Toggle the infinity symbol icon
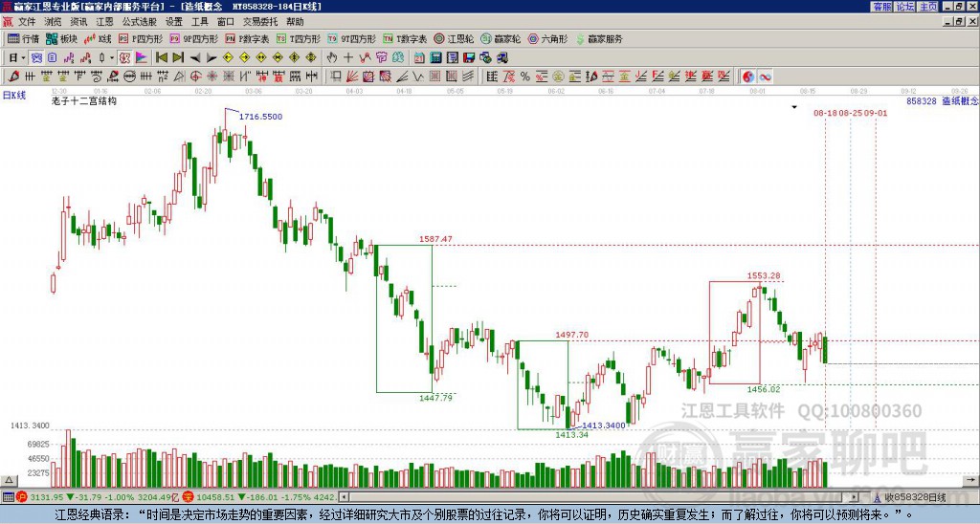Viewport: 980px width, 524px height. (765, 76)
